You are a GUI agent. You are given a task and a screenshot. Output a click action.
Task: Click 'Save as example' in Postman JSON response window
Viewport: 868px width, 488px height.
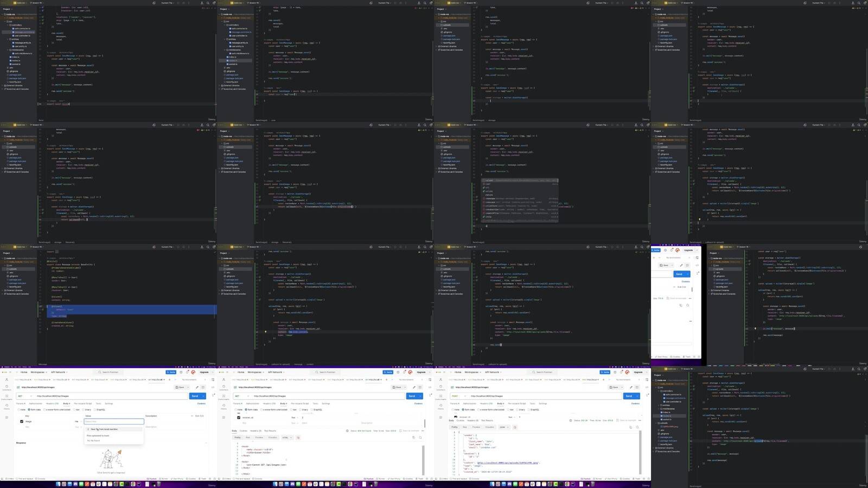pos(627,420)
